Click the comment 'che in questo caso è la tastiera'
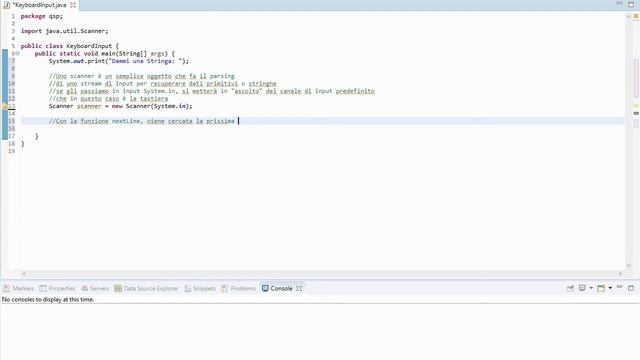 point(108,99)
